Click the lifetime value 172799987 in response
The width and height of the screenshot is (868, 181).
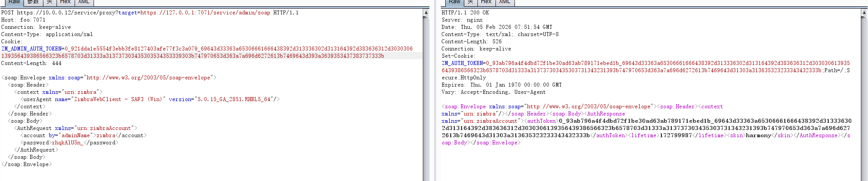pos(675,135)
